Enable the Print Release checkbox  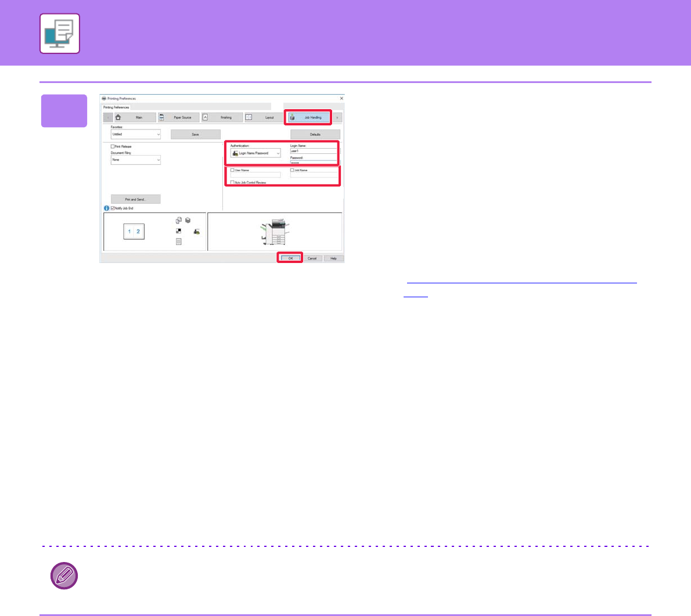click(x=113, y=146)
